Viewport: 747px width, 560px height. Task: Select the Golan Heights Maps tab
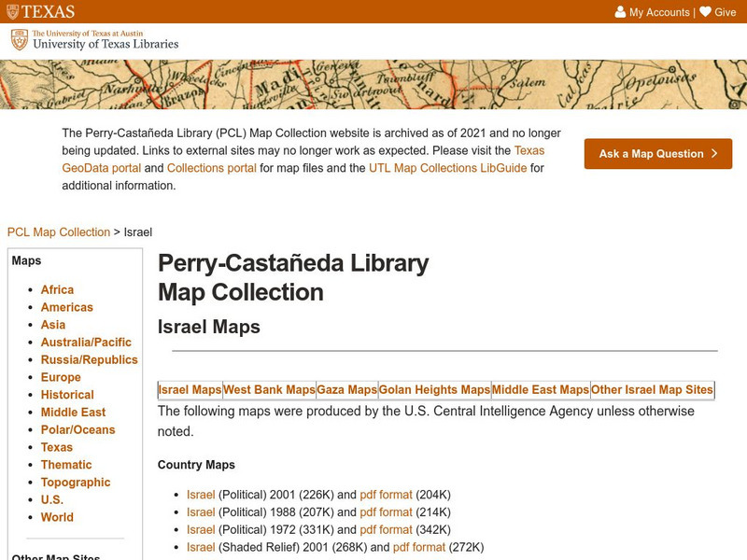click(x=434, y=390)
